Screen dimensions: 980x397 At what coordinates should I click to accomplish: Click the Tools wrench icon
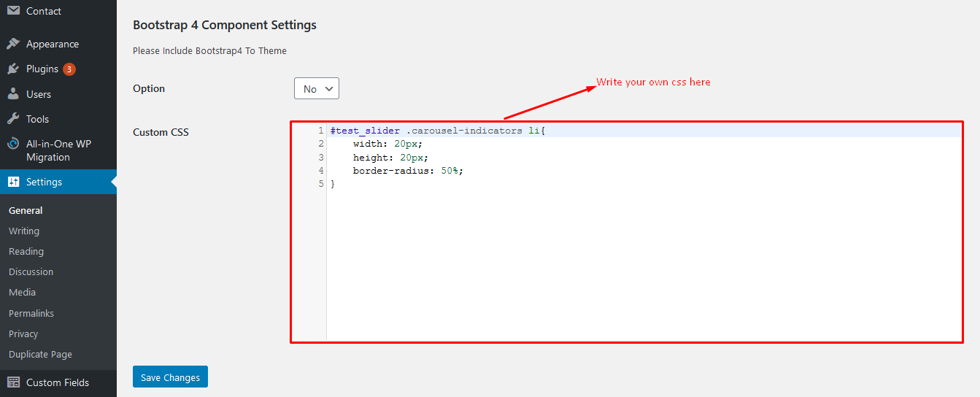coord(13,119)
